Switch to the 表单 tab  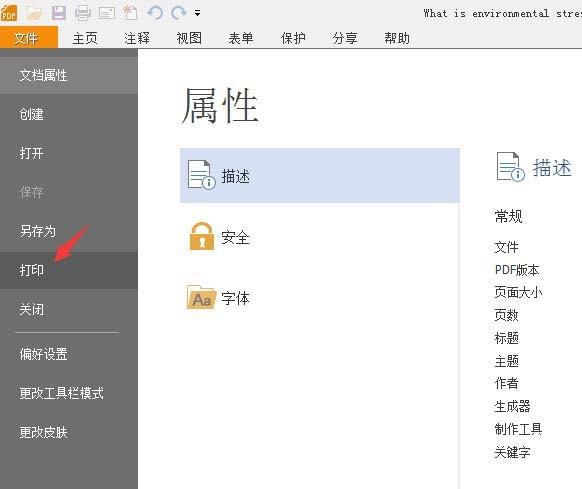click(x=241, y=38)
